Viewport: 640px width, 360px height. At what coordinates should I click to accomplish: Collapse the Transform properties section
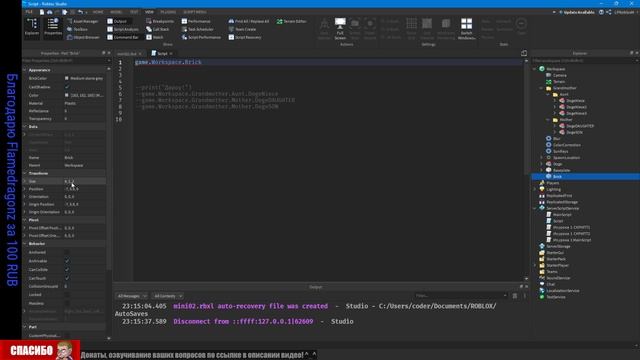(25, 173)
